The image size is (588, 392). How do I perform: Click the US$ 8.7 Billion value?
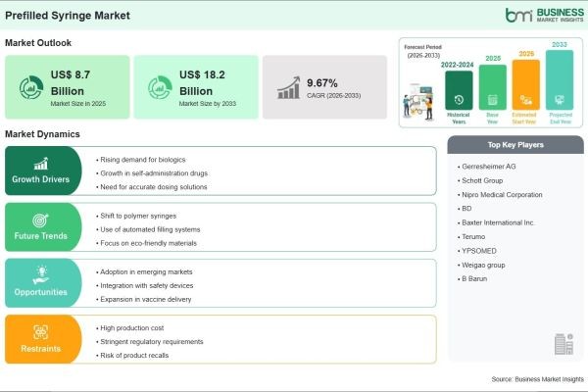pyautogui.click(x=71, y=82)
